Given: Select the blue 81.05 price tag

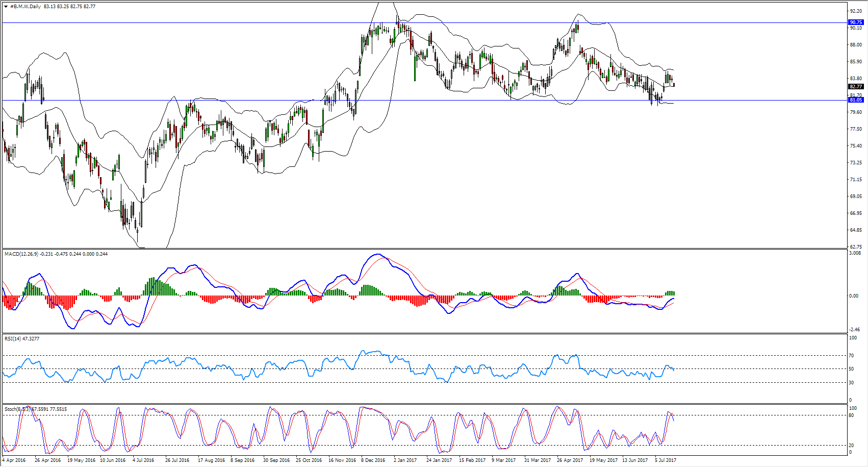Looking at the screenshot, I should [x=856, y=100].
